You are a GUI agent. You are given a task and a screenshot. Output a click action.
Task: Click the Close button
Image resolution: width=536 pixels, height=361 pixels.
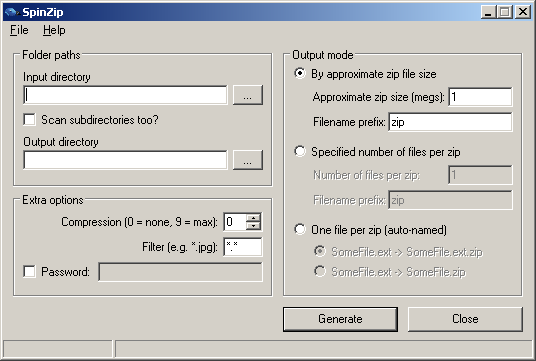(465, 319)
